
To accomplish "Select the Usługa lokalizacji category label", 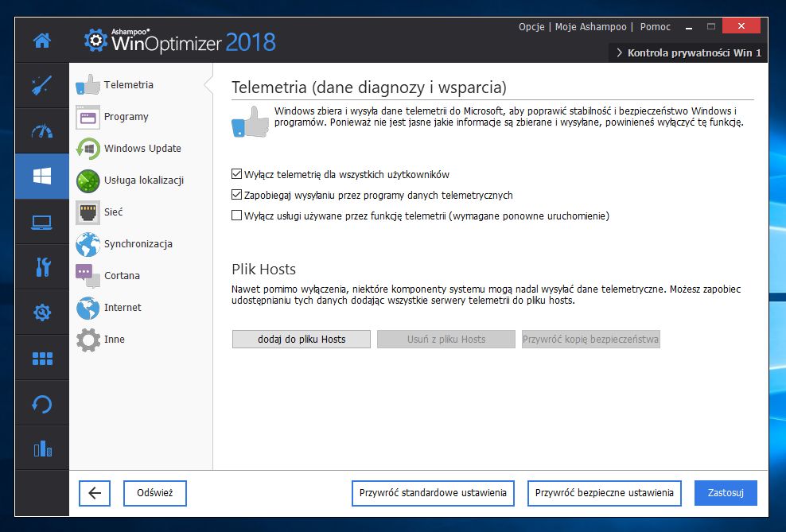I will [144, 181].
